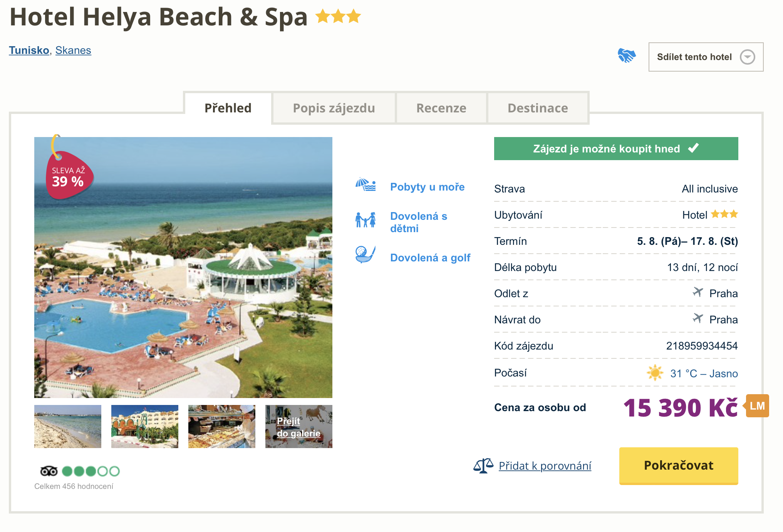The height and width of the screenshot is (532, 783).
Task: Click the family with children icon
Action: tap(365, 220)
